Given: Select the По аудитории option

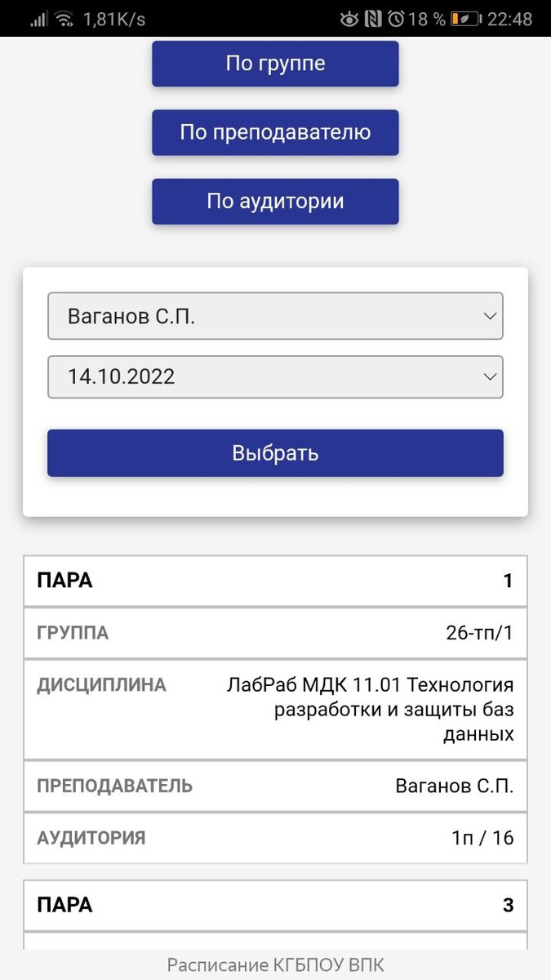Looking at the screenshot, I should click(275, 201).
